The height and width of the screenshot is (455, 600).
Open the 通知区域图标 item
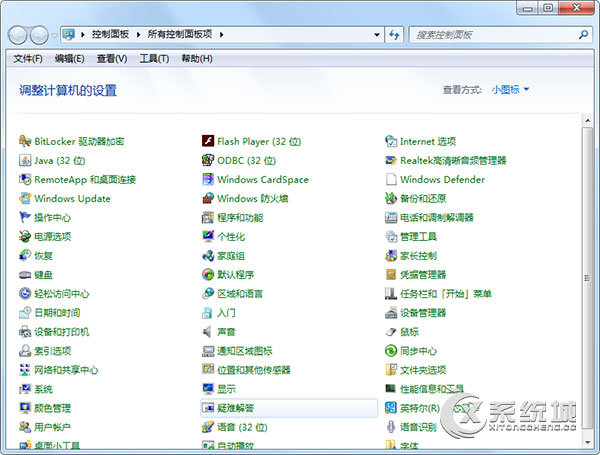pyautogui.click(x=237, y=351)
